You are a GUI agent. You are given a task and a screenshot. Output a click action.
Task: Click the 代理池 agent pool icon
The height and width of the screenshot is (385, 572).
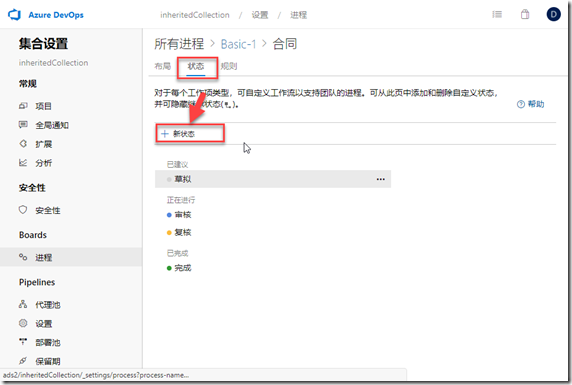[23, 304]
